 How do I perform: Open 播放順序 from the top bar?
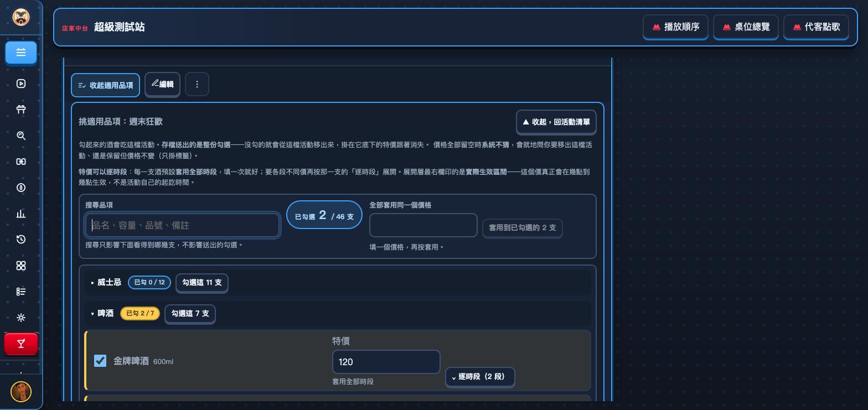(x=675, y=27)
